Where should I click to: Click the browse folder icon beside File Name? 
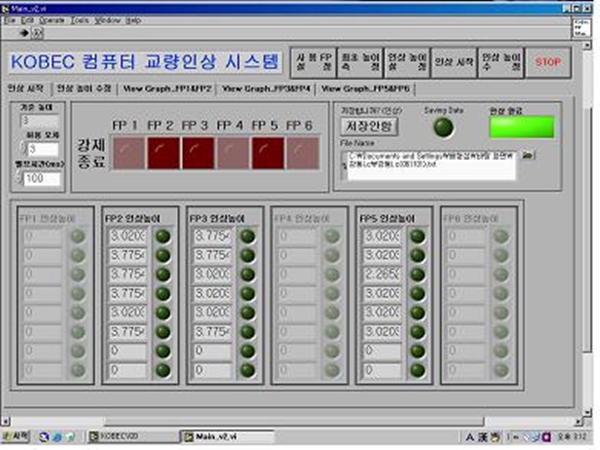528,155
